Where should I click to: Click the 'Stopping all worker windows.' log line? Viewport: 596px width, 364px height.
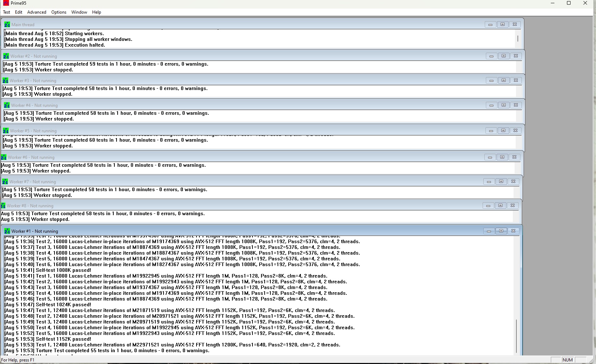(x=68, y=39)
